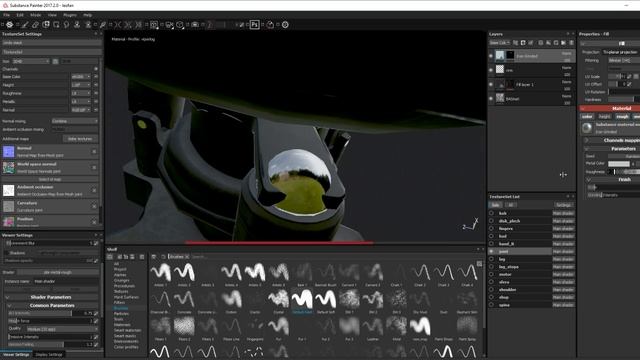Click the Bake textures button
The height and width of the screenshot is (360, 640).
click(x=80, y=139)
